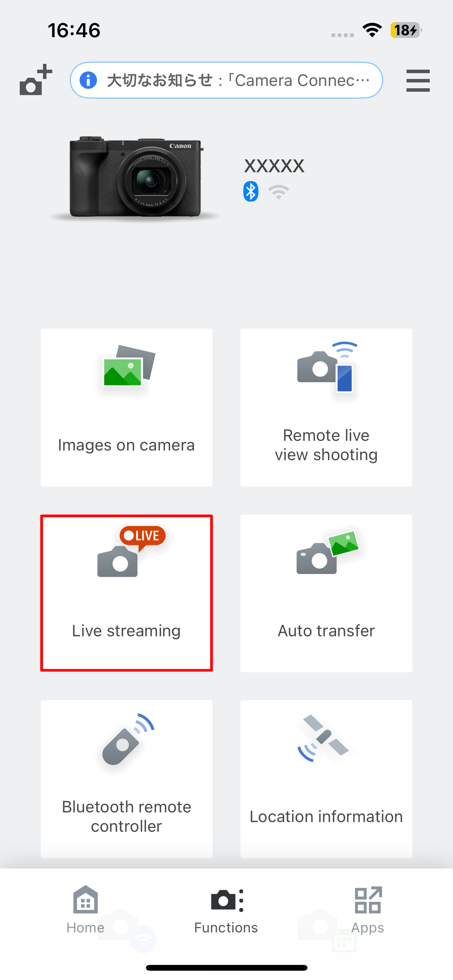Tap the camera Wi-Fi status icon
The width and height of the screenshot is (453, 980).
click(x=278, y=192)
